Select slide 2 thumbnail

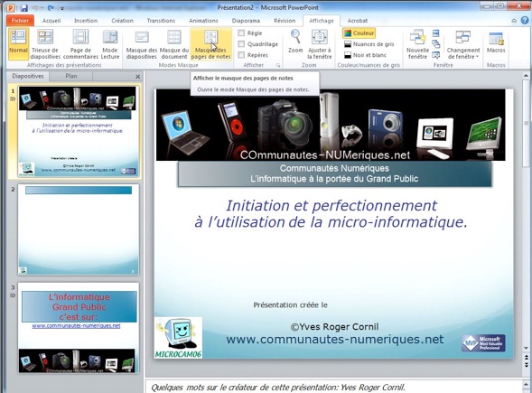tap(79, 229)
